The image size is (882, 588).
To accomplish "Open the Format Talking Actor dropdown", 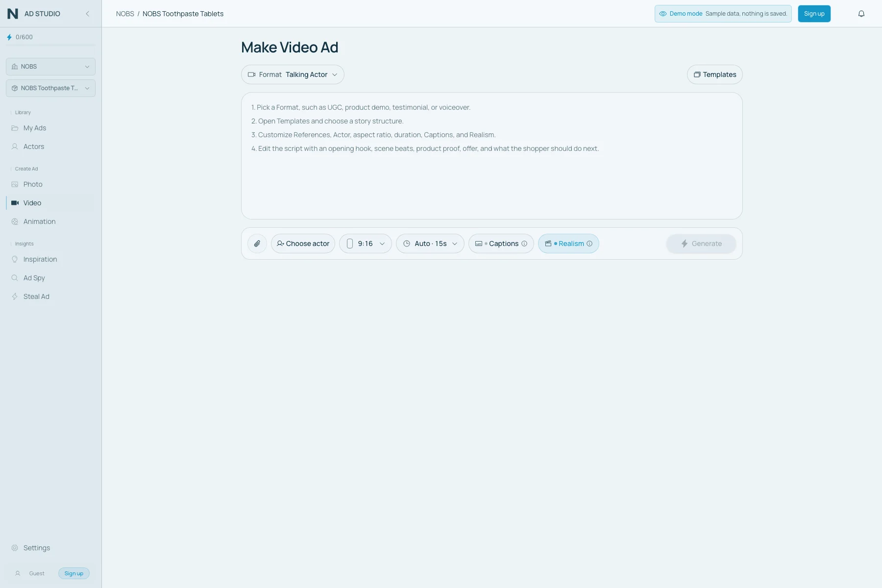I will 293,74.
